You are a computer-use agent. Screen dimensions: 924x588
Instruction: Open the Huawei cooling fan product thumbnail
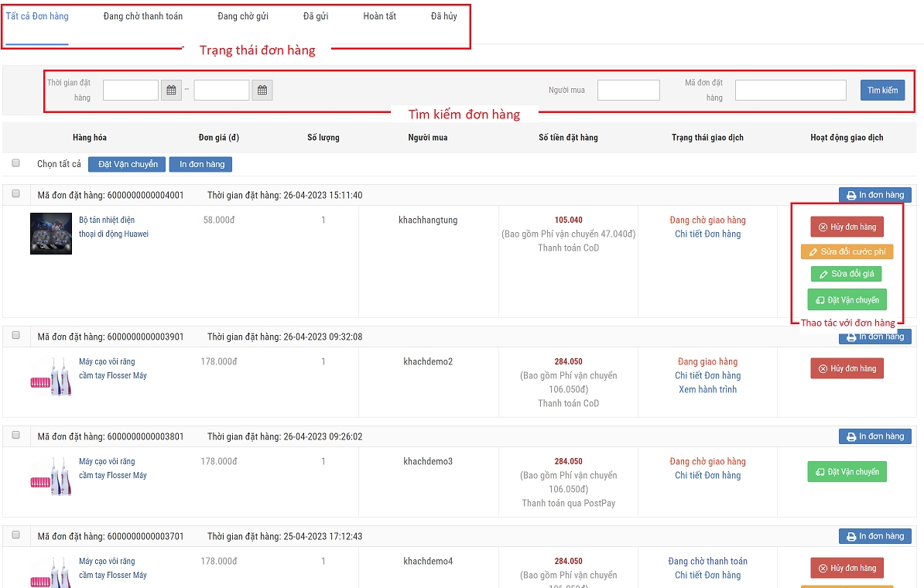pos(51,234)
